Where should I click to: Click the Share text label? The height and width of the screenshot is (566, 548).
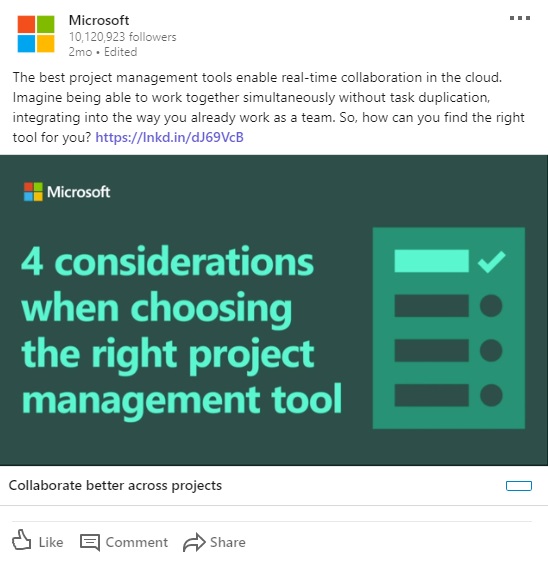227,543
